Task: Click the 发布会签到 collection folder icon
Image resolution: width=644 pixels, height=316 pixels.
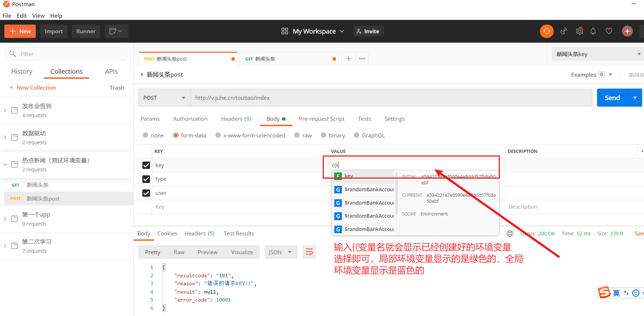Action: [14, 110]
